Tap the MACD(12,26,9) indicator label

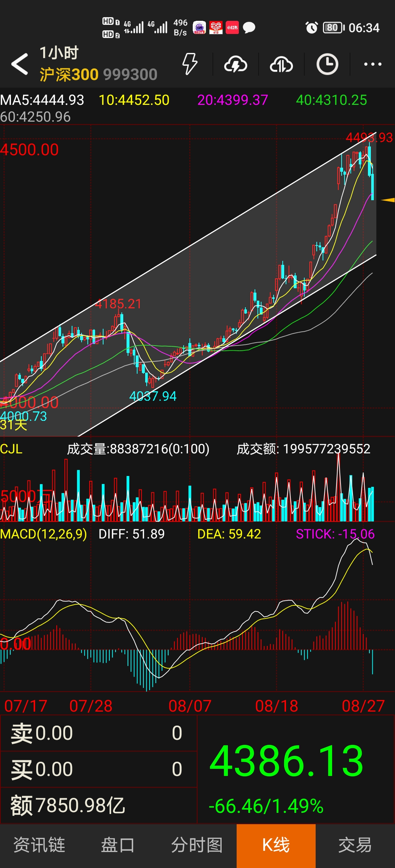tap(44, 534)
